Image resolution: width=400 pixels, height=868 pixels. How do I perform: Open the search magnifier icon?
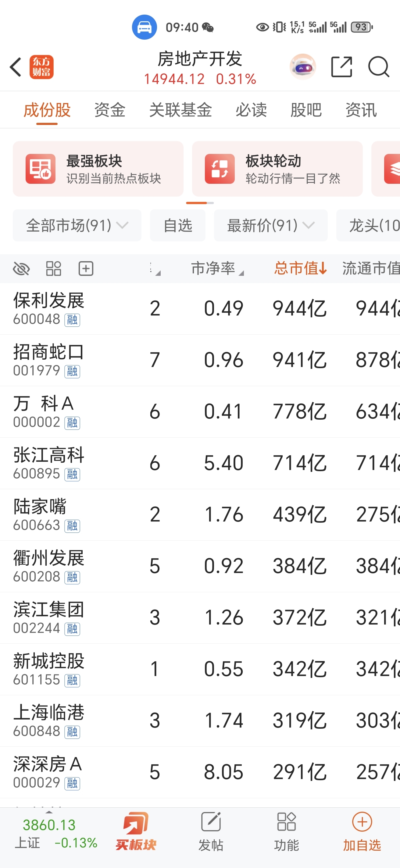379,67
